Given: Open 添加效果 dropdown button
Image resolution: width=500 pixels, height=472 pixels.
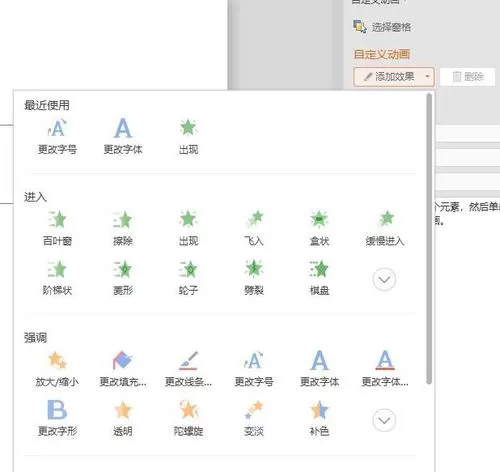Looking at the screenshot, I should coord(394,77).
